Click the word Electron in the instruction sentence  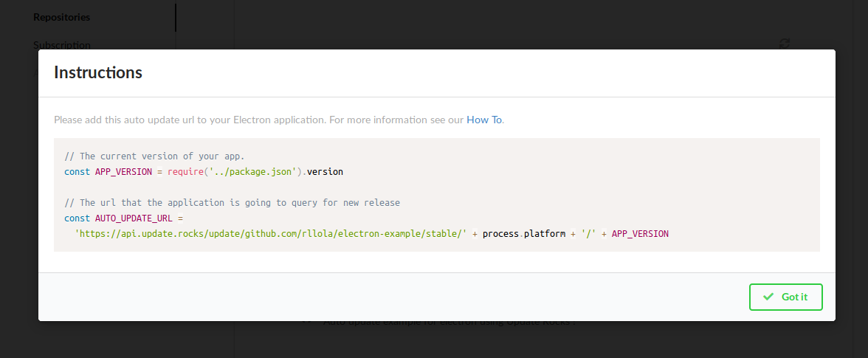(252, 120)
